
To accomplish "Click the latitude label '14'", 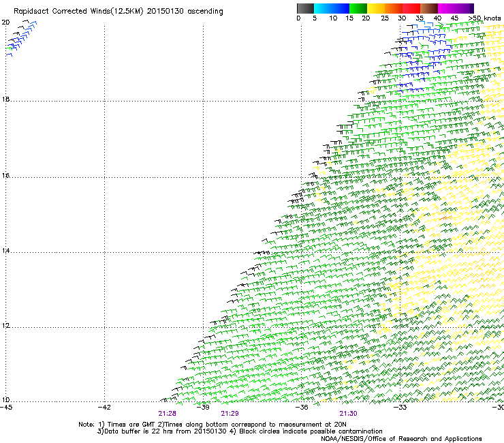I will tap(5, 251).
